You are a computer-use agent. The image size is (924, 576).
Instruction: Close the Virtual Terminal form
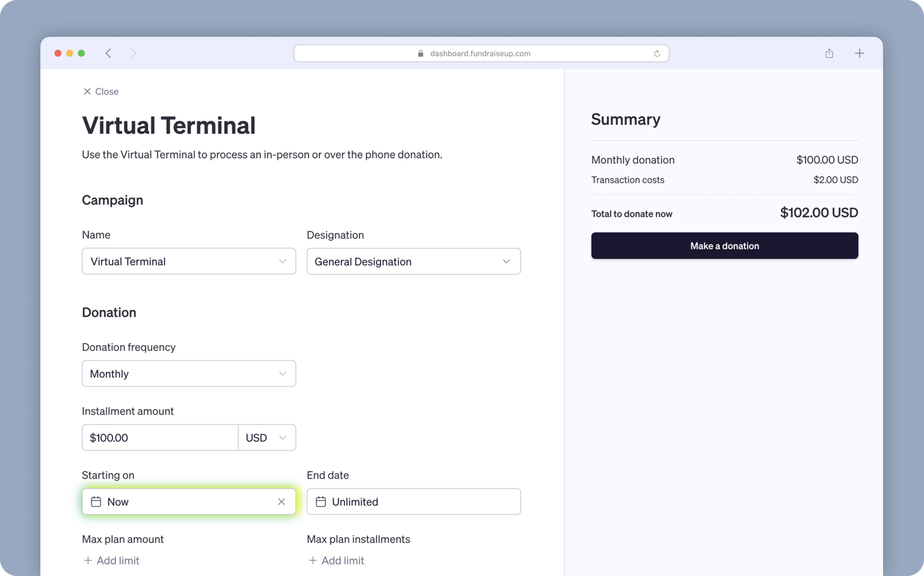point(101,92)
